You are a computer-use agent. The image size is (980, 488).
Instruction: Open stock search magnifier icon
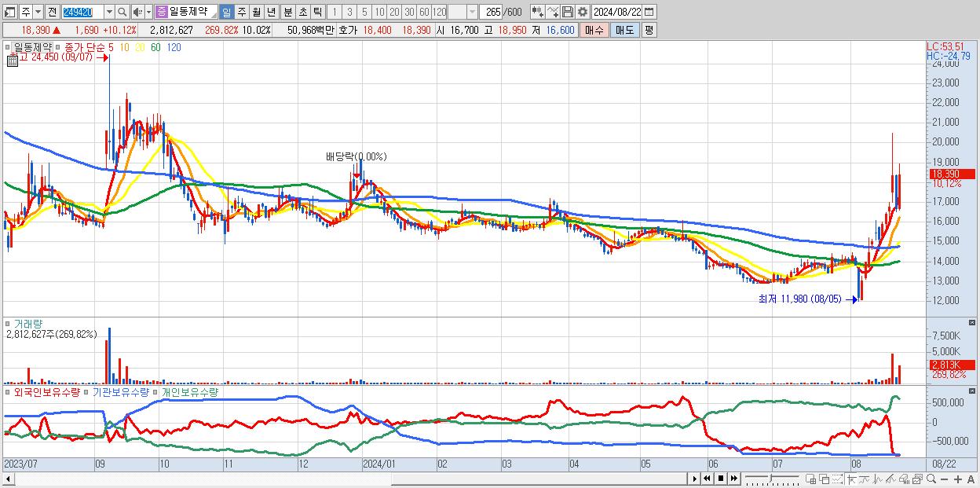[x=122, y=12]
